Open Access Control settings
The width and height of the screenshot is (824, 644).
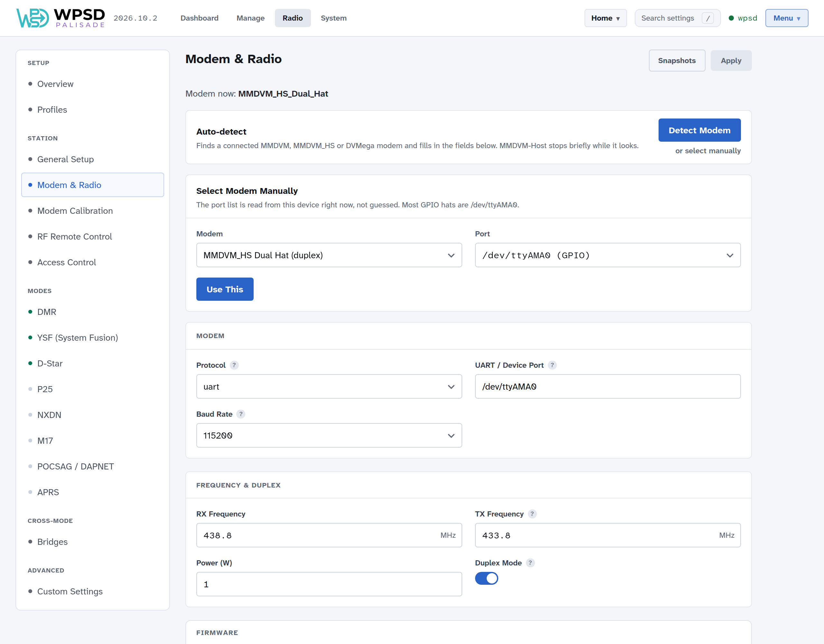click(93, 262)
